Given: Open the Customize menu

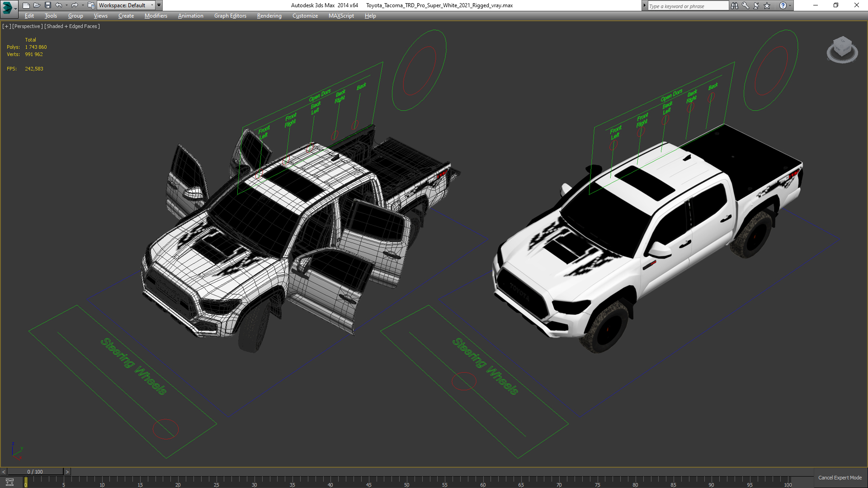Looking at the screenshot, I should point(305,16).
